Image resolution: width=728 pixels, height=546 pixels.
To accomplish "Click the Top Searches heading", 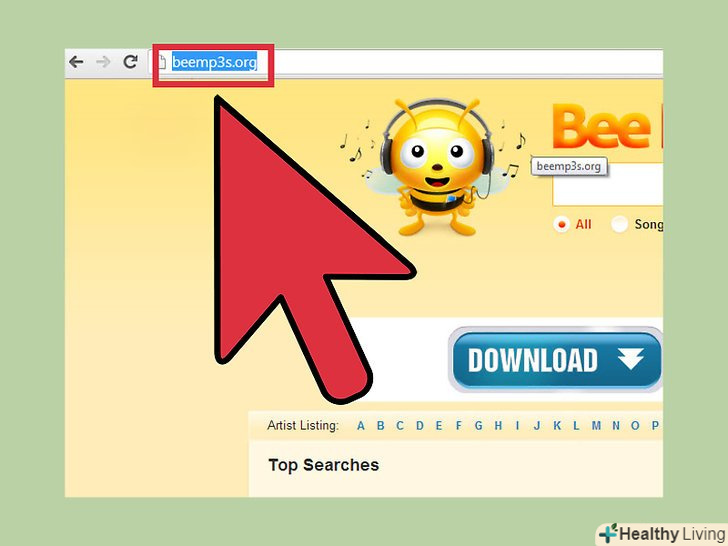I will pyautogui.click(x=324, y=465).
